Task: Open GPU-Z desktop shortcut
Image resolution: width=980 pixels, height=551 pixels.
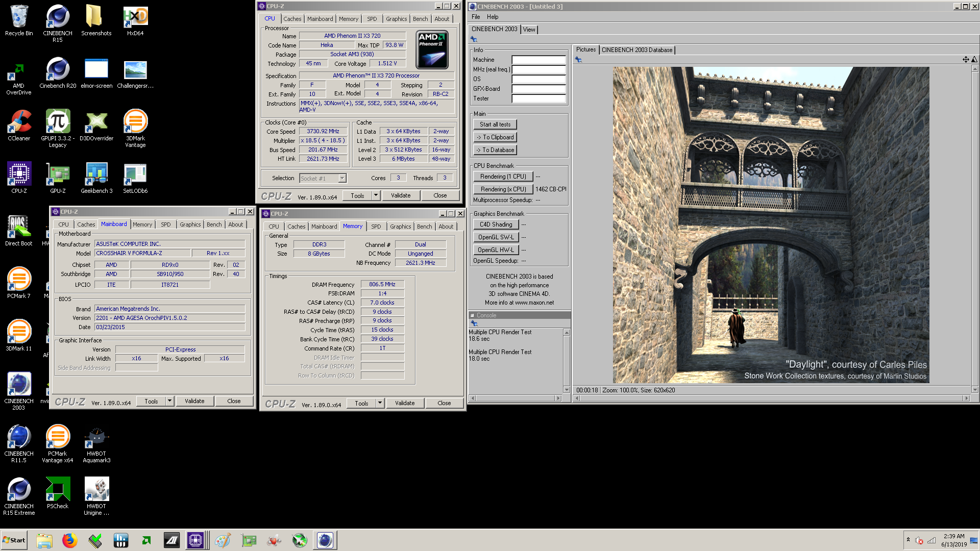Action: point(58,178)
